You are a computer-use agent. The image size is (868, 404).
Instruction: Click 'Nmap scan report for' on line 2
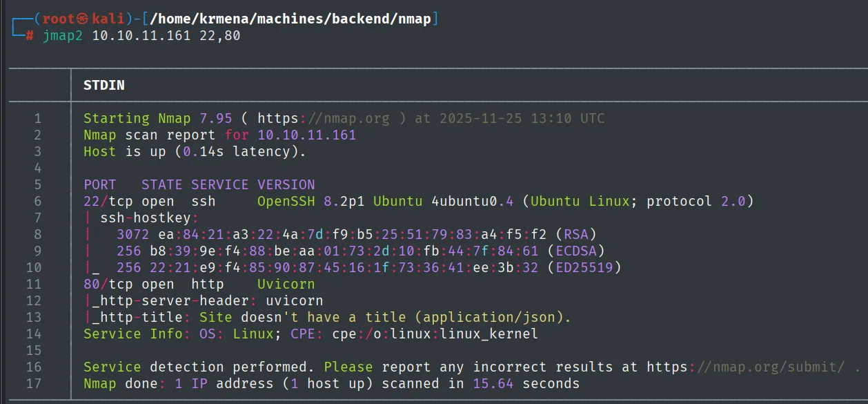[166, 135]
